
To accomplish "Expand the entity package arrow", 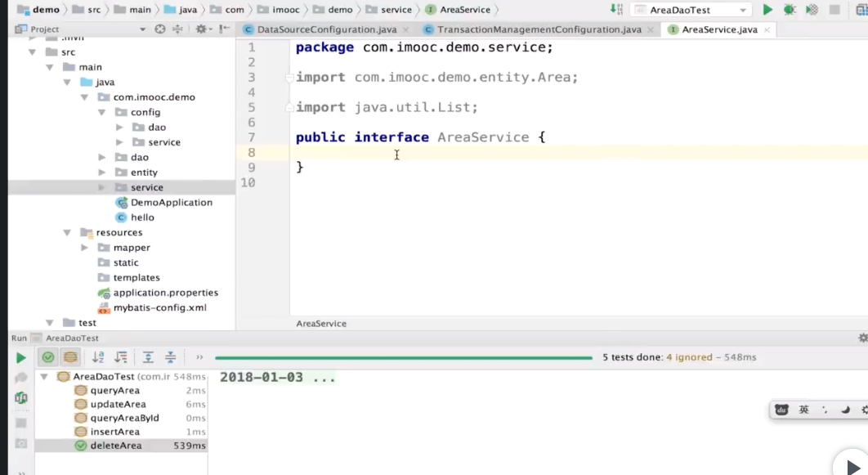I will tap(102, 173).
